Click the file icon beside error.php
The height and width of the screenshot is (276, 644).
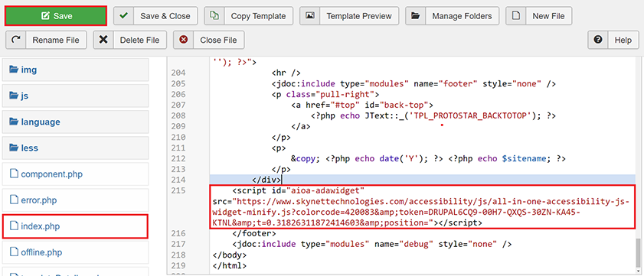14,200
